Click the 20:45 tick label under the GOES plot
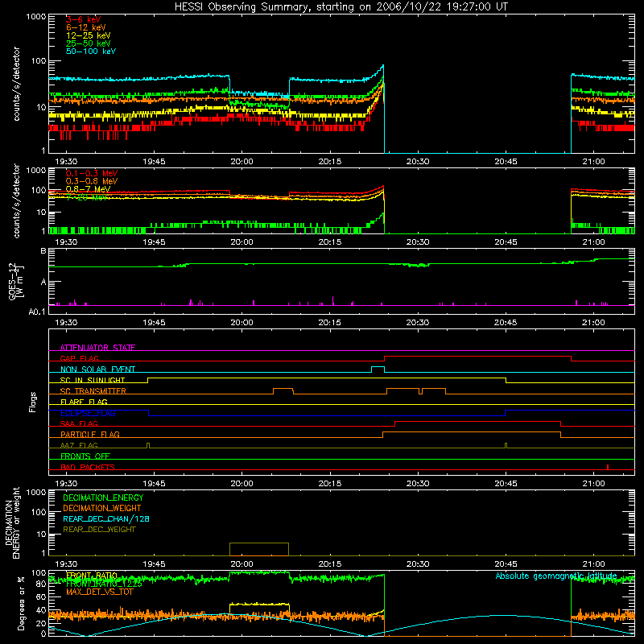 [x=506, y=323]
